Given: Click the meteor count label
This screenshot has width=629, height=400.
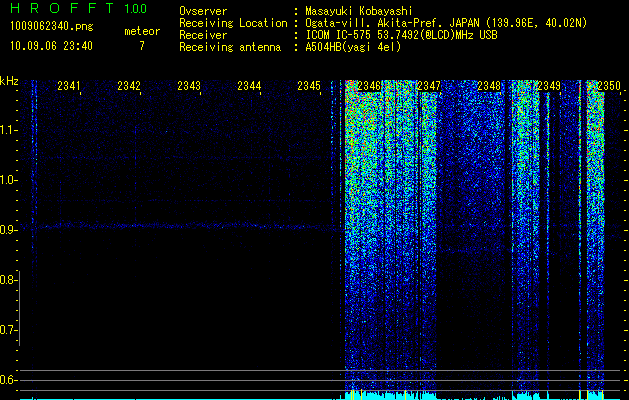Looking at the screenshot, I should click(x=142, y=31).
